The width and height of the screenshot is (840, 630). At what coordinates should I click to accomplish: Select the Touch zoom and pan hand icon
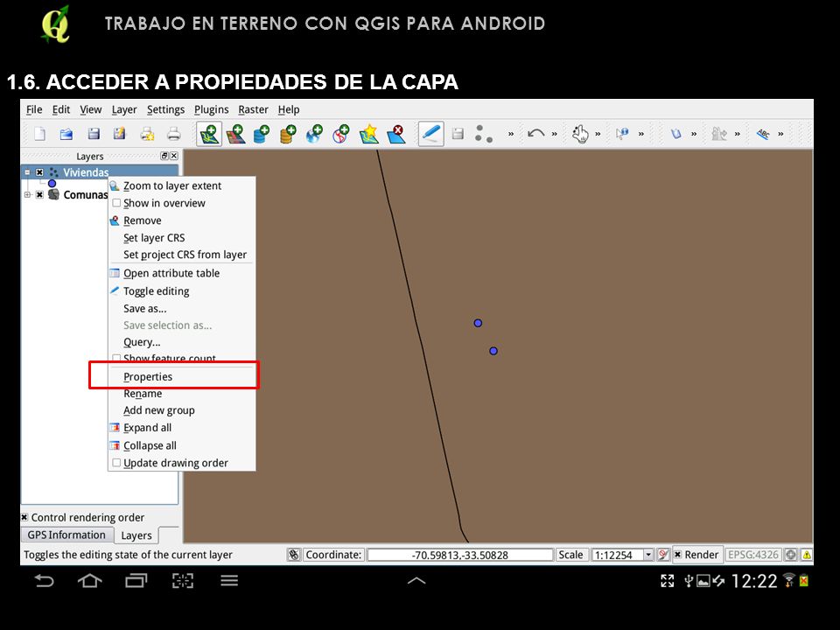579,133
